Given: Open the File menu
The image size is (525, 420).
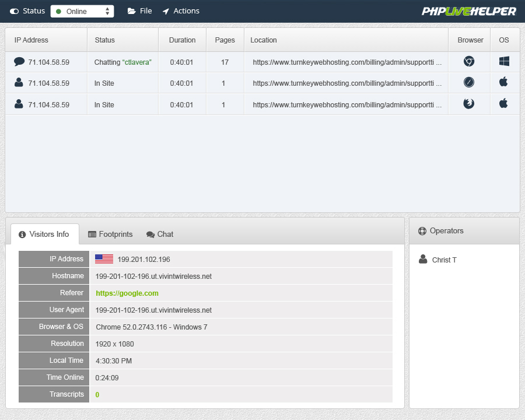Looking at the screenshot, I should click(139, 11).
